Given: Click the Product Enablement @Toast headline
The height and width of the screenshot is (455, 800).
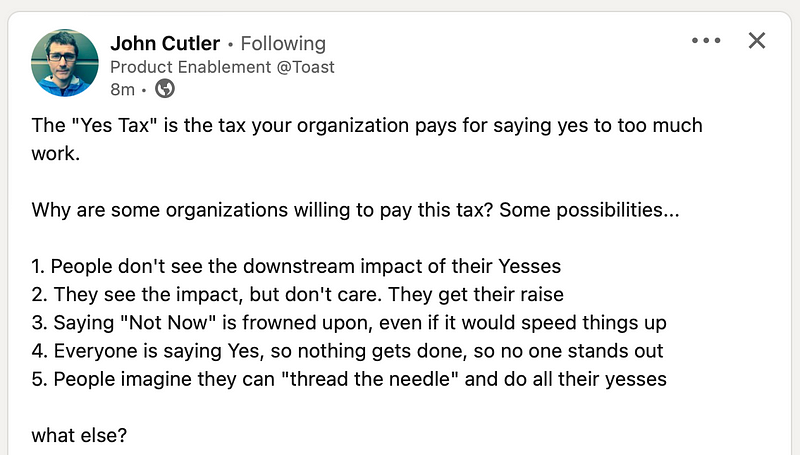Looking at the screenshot, I should pyautogui.click(x=222, y=67).
